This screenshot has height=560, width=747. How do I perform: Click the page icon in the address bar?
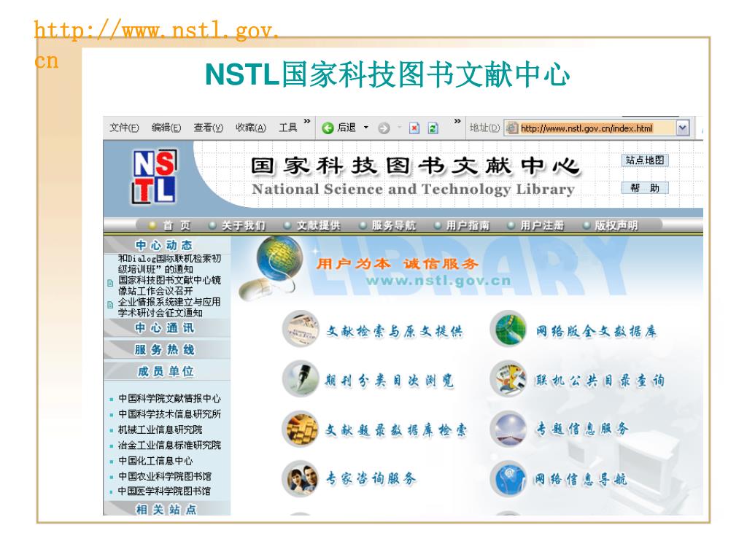512,128
